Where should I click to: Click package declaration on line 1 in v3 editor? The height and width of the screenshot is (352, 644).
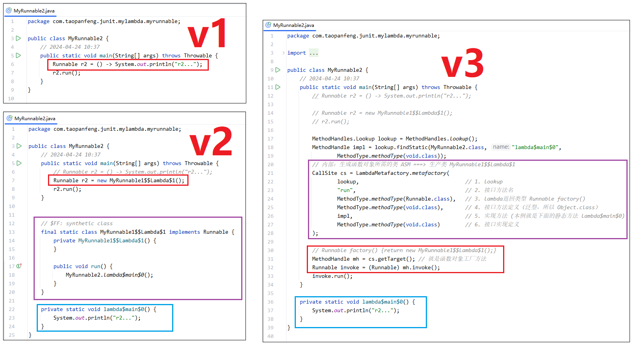click(x=363, y=36)
